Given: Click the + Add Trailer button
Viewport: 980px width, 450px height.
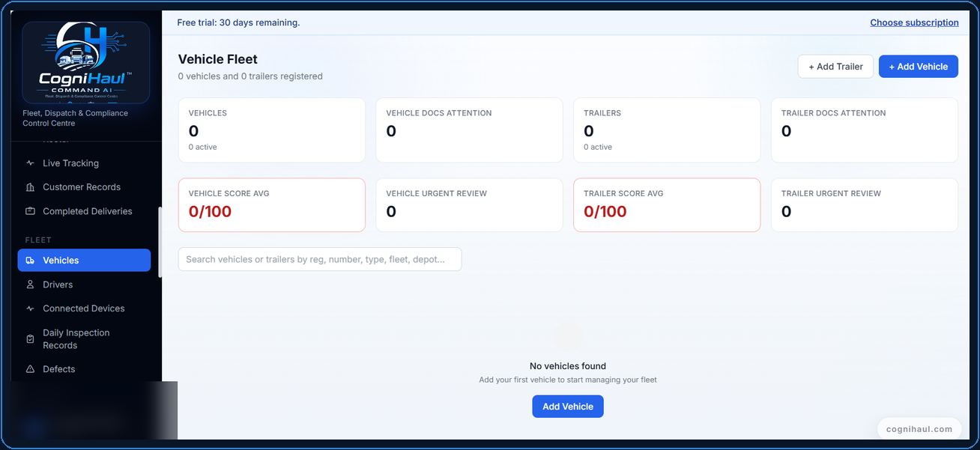Looking at the screenshot, I should tap(835, 67).
